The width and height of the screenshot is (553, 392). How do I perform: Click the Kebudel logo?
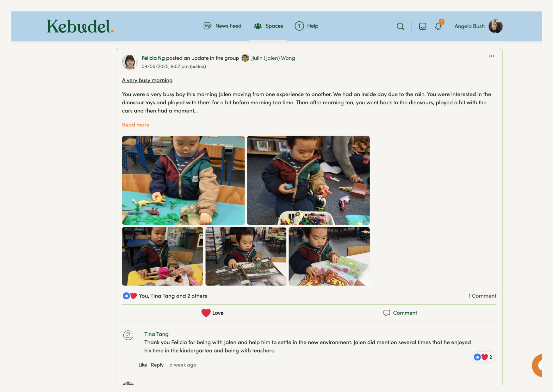coord(80,26)
